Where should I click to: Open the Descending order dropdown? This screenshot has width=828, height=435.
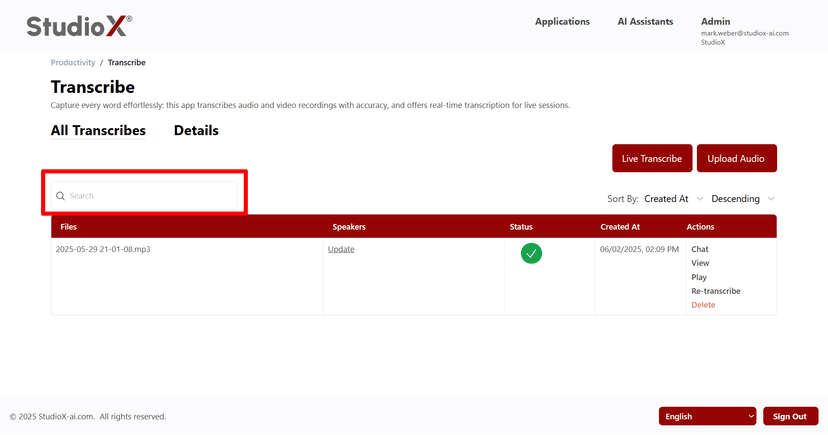click(x=743, y=199)
